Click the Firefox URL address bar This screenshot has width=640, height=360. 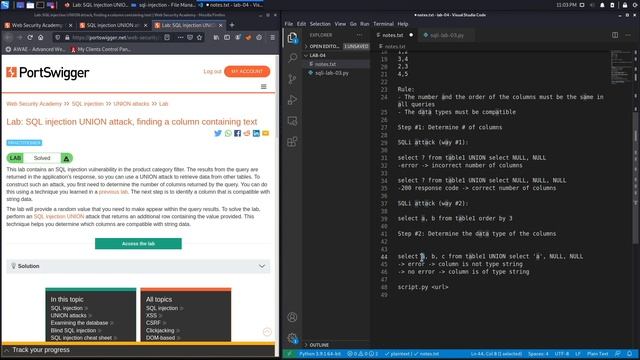(x=116, y=37)
